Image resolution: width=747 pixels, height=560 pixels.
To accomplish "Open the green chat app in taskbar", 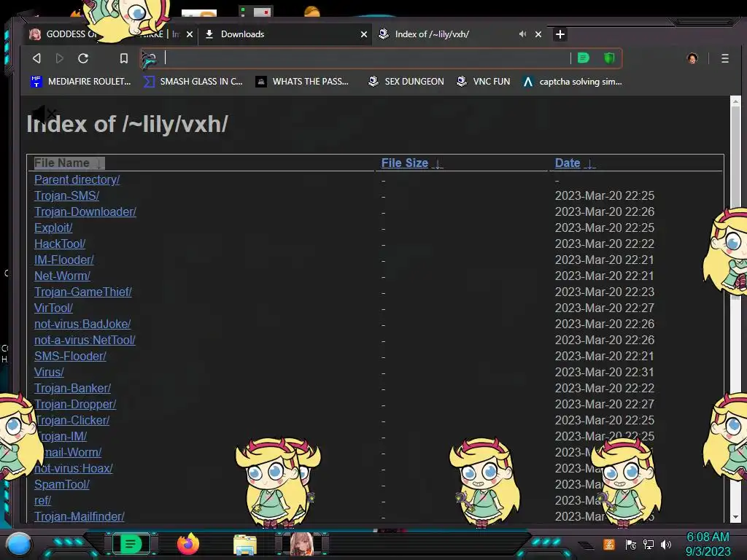I will 131,544.
